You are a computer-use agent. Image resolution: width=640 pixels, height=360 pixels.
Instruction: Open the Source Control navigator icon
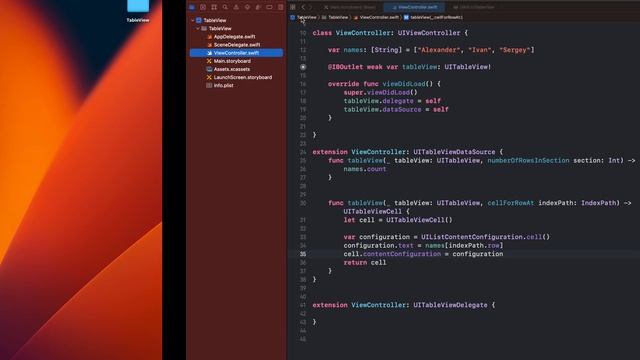pos(203,7)
